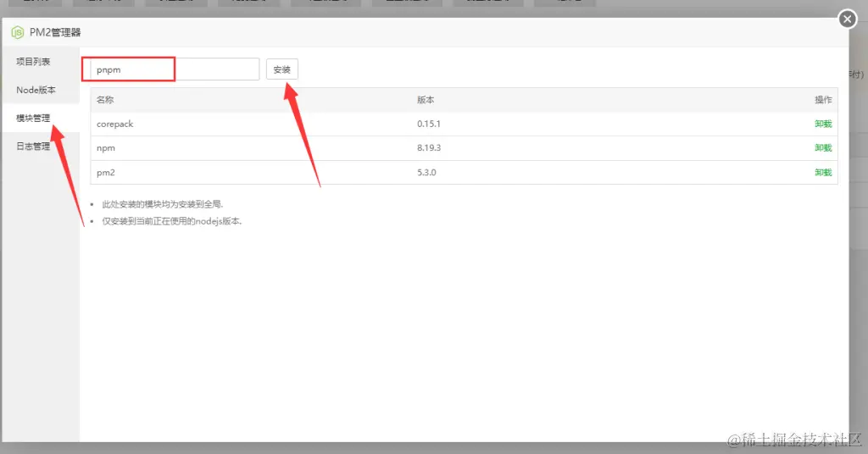868x454 pixels.
Task: Uninstall the npm module
Action: point(823,148)
